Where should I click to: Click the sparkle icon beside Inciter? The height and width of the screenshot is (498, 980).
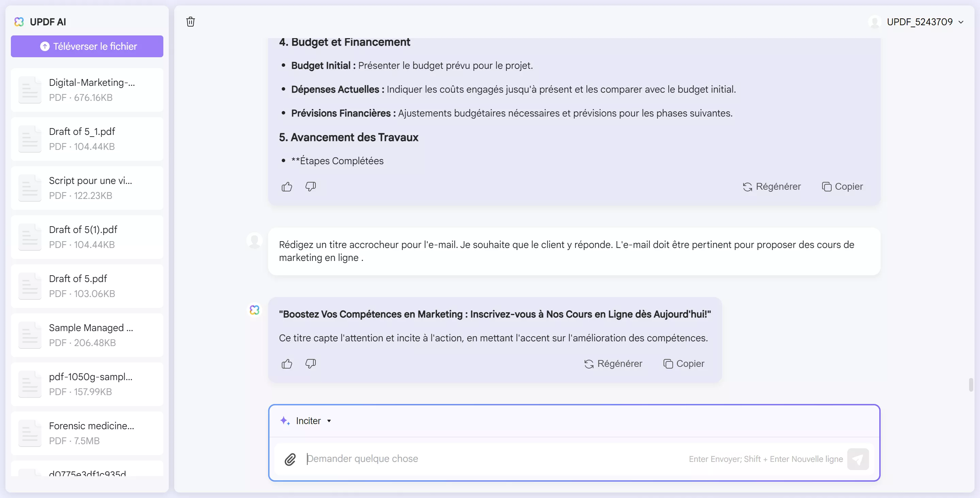click(285, 421)
